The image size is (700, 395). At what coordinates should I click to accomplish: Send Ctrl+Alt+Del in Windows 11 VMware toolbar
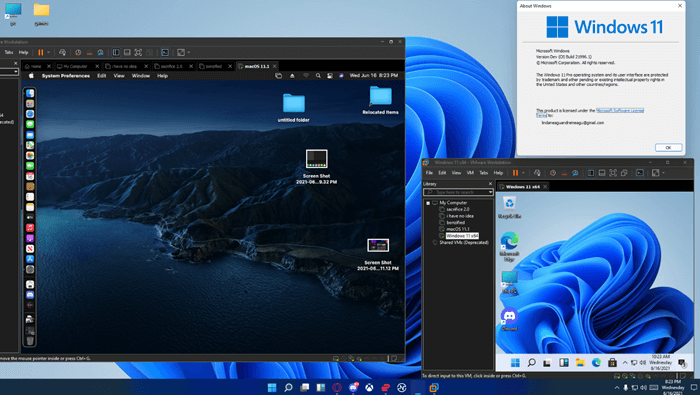pyautogui.click(x=537, y=173)
